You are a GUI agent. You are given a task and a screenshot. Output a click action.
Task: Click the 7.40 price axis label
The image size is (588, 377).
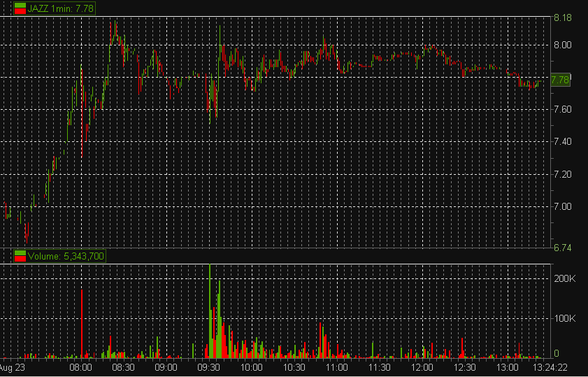pos(563,141)
